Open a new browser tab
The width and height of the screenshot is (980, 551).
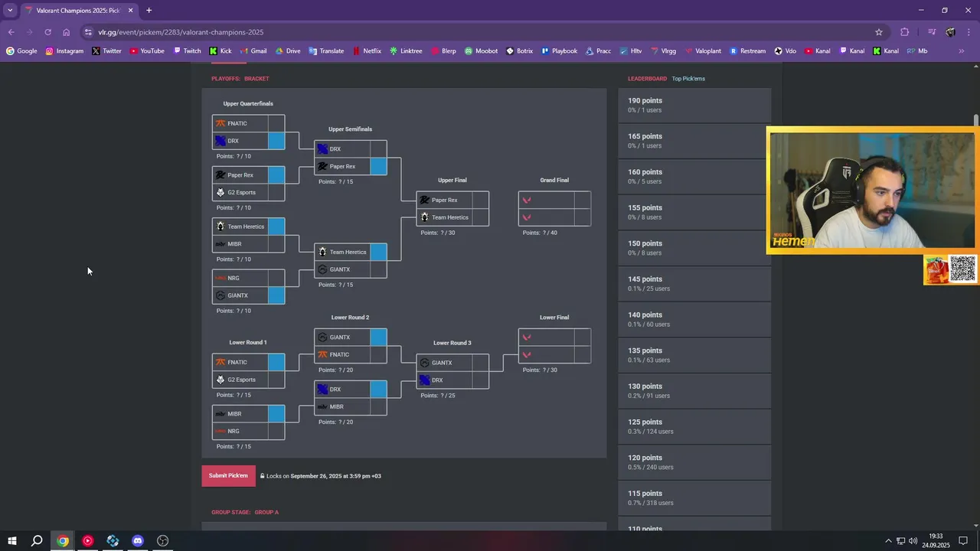click(x=149, y=11)
